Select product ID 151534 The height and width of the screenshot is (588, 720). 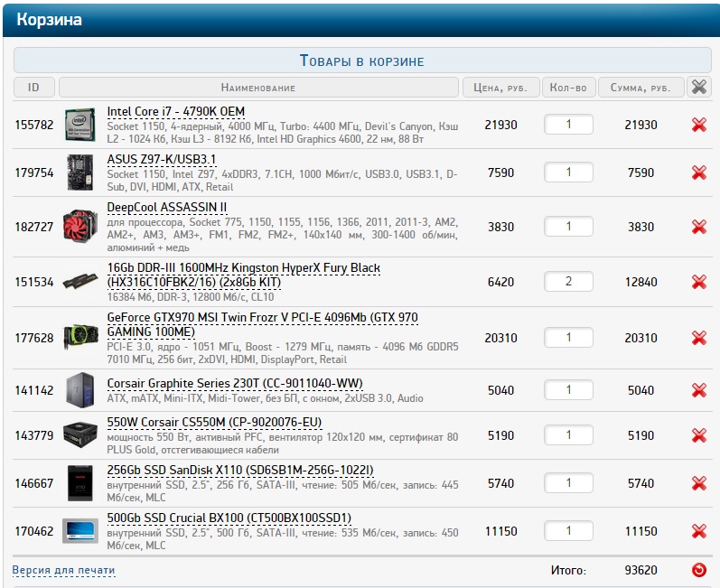tap(34, 282)
